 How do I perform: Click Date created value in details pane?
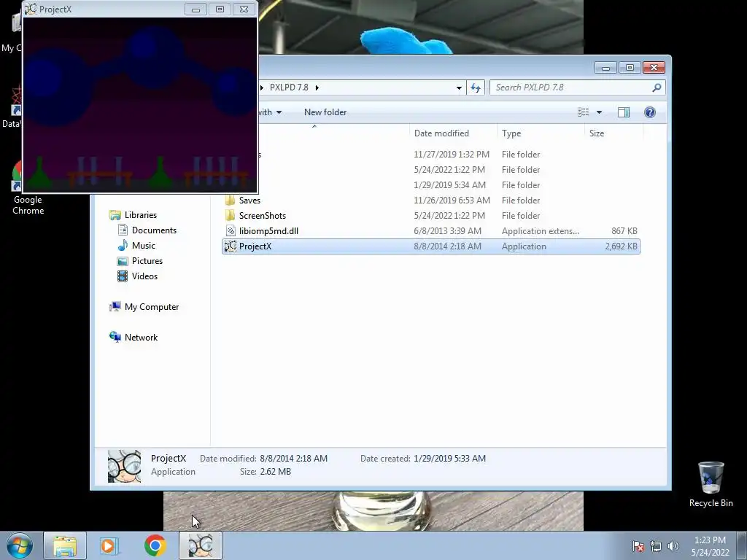449,459
